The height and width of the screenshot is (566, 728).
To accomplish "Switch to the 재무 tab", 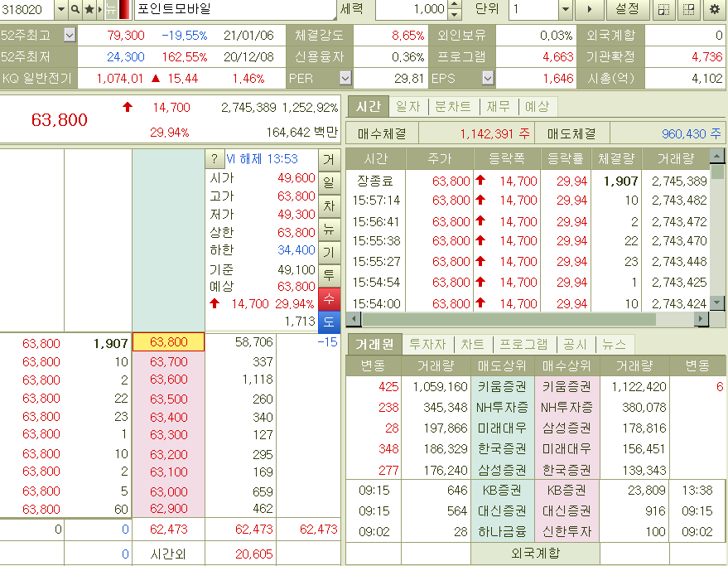I will tap(499, 107).
